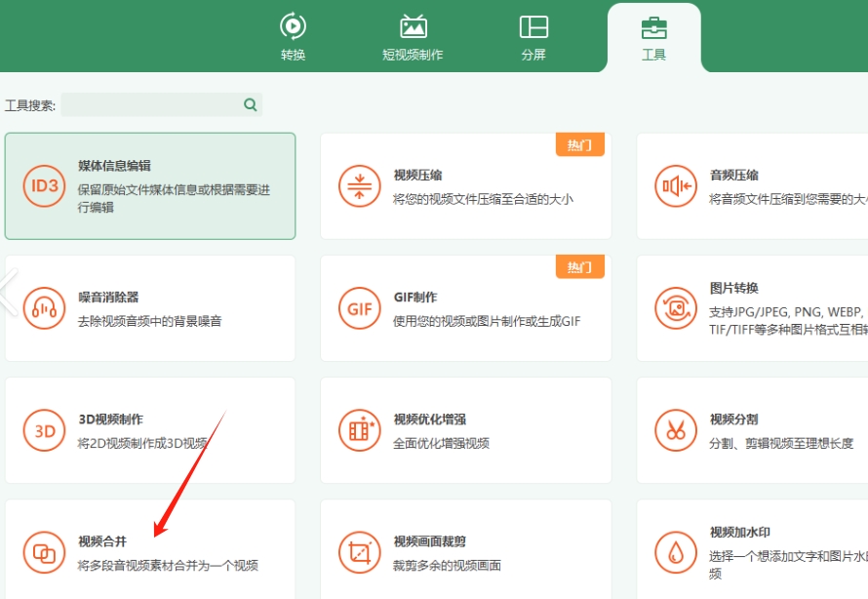
Task: Click the 3D视频制作 icon
Action: pos(44,430)
